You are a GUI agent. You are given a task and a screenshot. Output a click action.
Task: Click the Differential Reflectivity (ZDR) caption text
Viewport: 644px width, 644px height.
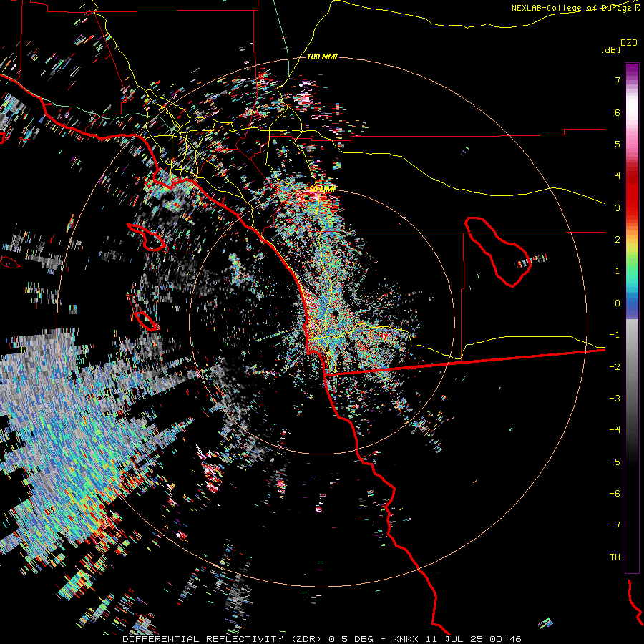(223, 639)
